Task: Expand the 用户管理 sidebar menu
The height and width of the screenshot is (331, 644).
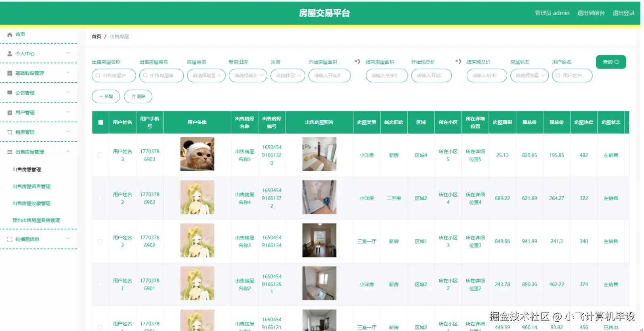Action: [x=39, y=113]
